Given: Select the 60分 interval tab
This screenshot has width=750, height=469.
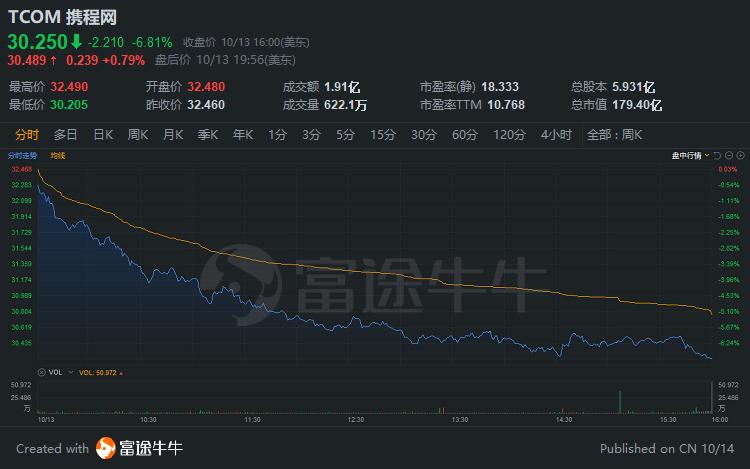Looking at the screenshot, I should (x=464, y=135).
